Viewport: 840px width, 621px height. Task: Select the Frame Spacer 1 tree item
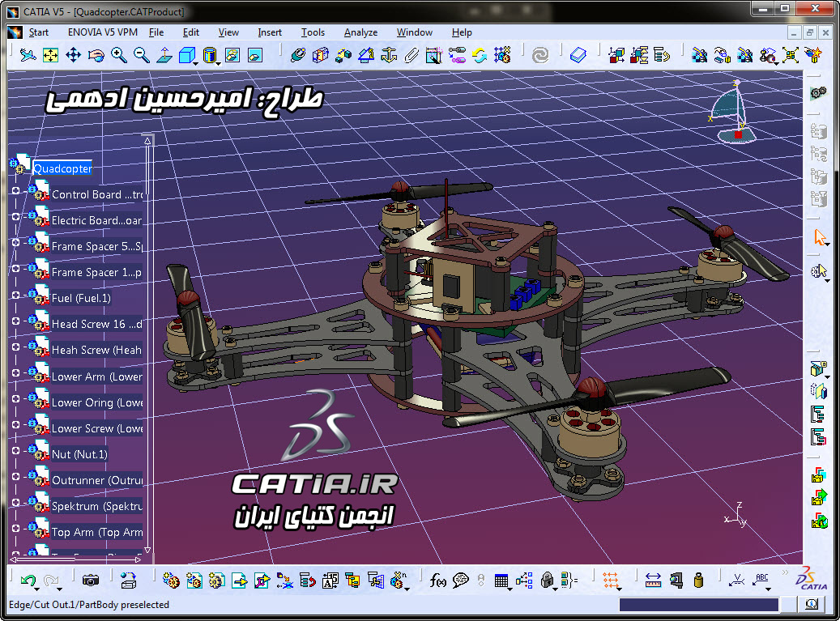(97, 273)
